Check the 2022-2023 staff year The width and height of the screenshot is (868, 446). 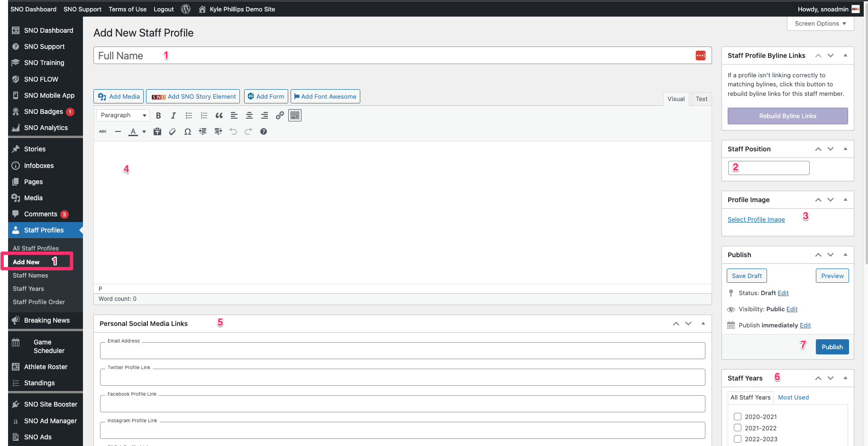click(738, 439)
